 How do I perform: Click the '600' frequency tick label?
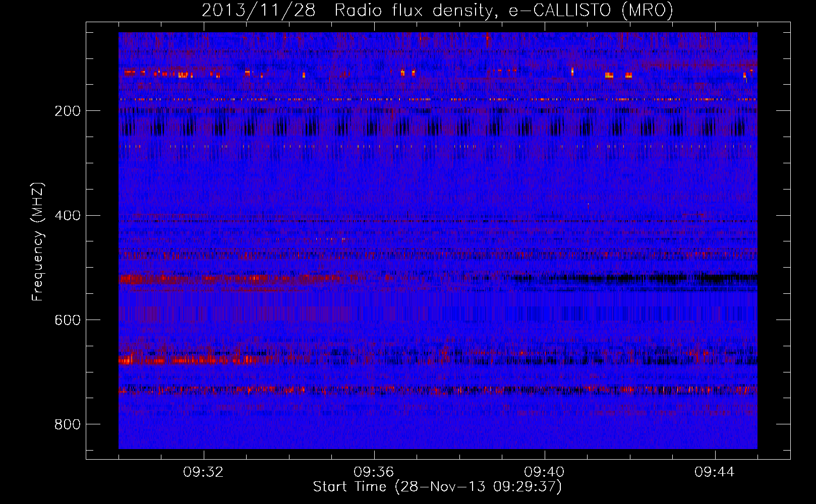(x=67, y=320)
